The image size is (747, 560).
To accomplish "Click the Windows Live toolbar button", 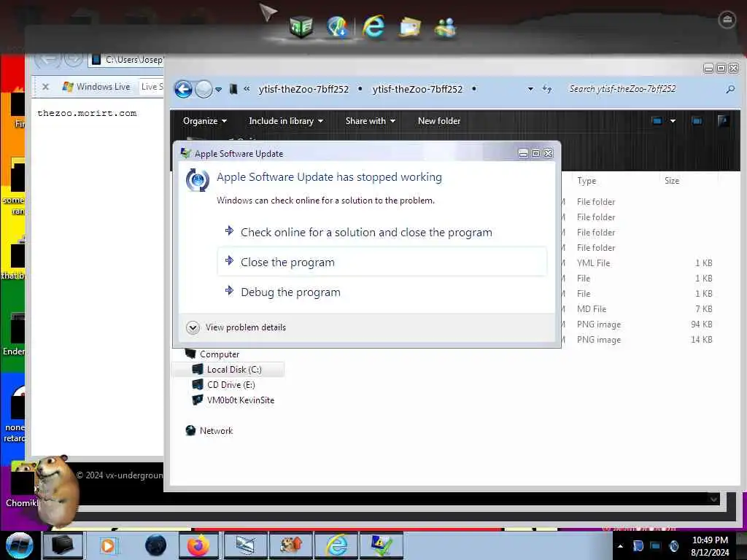I will [97, 87].
